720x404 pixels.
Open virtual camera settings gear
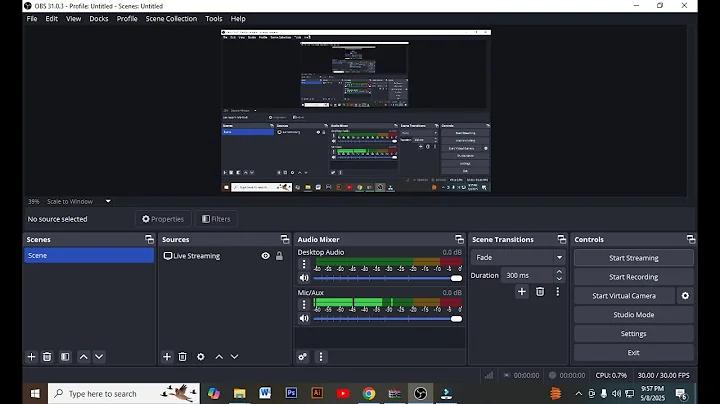coord(685,296)
